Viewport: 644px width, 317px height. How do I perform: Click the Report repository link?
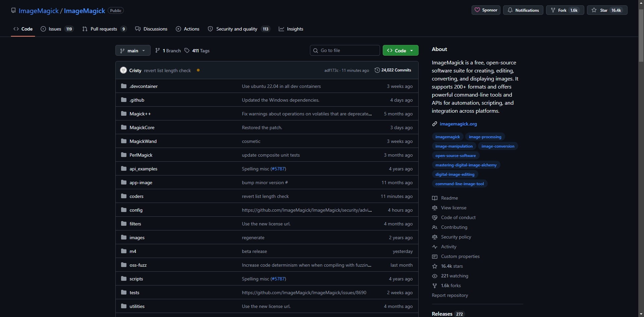[450, 295]
